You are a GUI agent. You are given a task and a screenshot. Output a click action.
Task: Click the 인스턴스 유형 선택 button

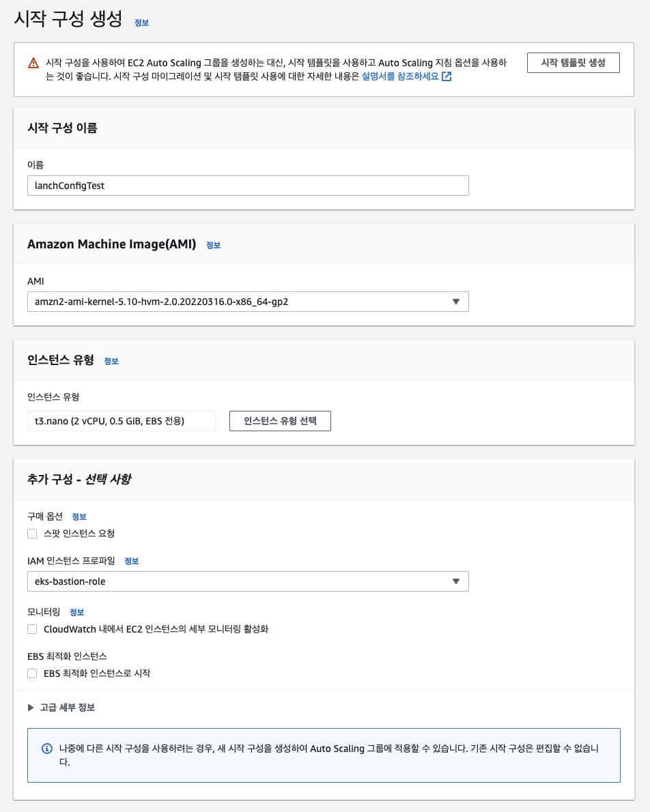(280, 420)
